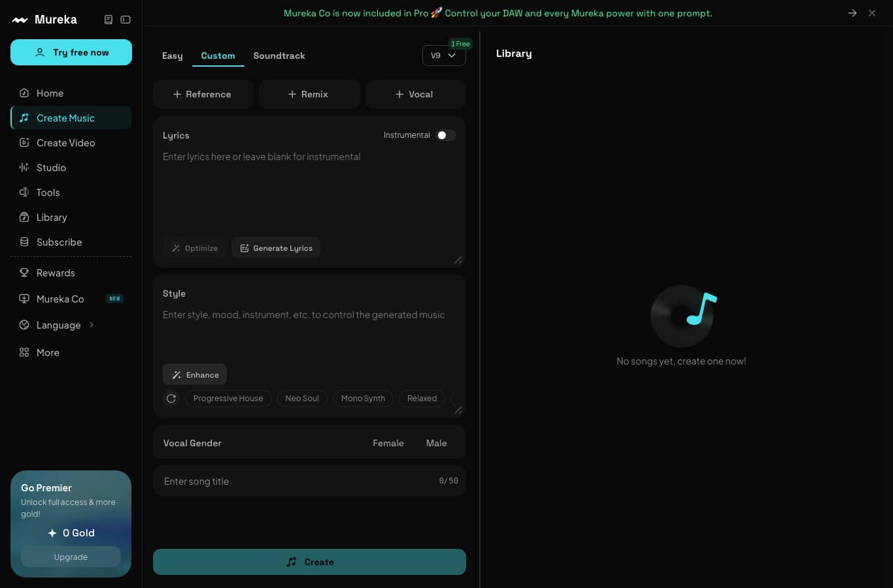This screenshot has height=588, width=893.
Task: Choose Male vocal gender
Action: [x=437, y=443]
